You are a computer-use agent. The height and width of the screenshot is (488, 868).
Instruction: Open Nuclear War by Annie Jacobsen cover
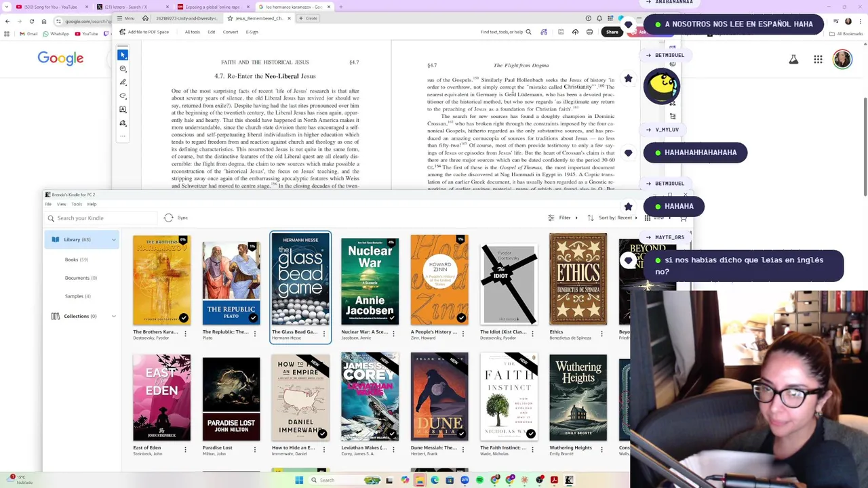pos(370,281)
